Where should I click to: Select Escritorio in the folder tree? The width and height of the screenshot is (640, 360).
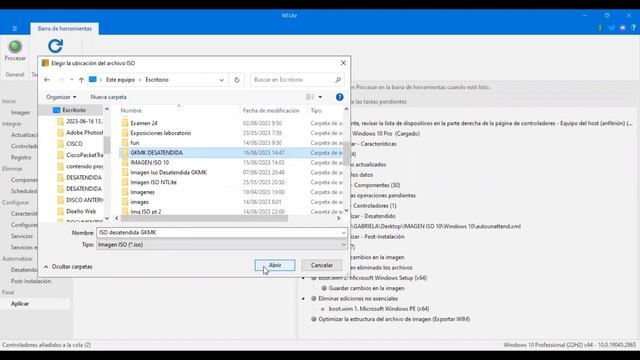point(74,110)
